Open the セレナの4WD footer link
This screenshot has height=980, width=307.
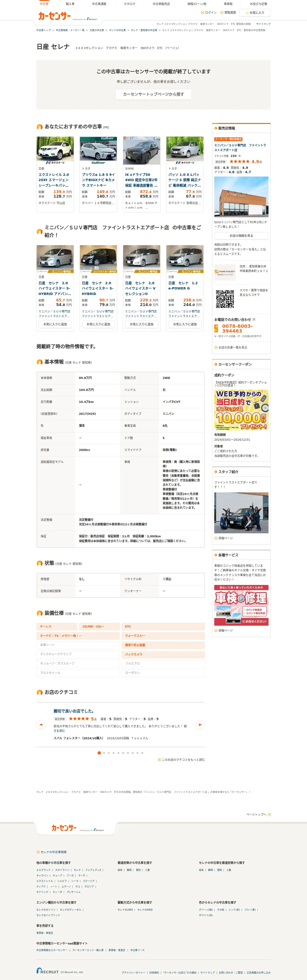[x=145, y=910]
